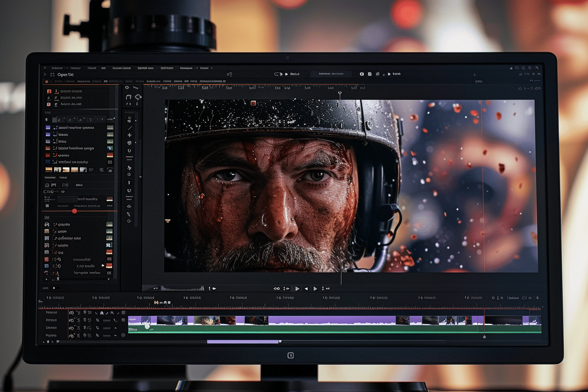Select the filled sphere tool in tool column
Image resolution: width=588 pixels, height=392 pixels.
point(129,143)
